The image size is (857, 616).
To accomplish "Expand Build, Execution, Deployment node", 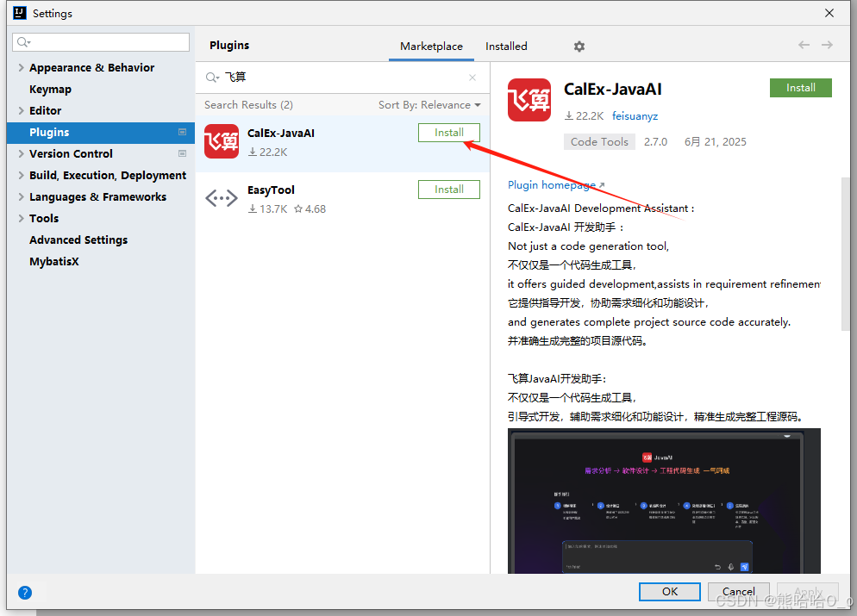I will [21, 175].
